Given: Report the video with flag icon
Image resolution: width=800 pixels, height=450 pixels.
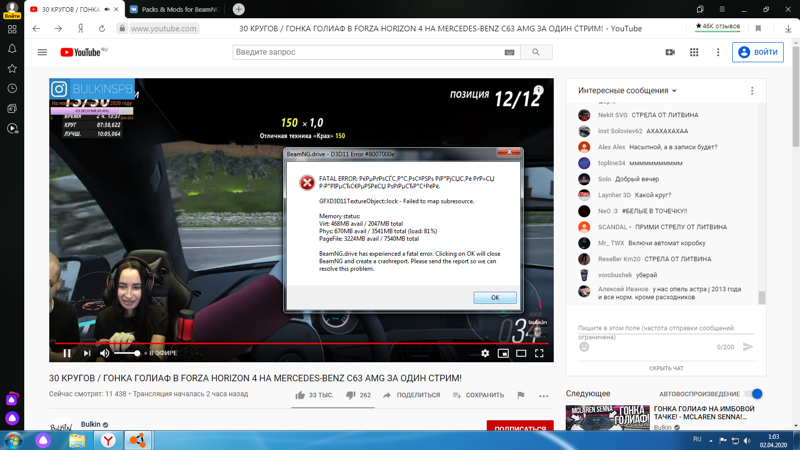Looking at the screenshot, I should (x=521, y=395).
